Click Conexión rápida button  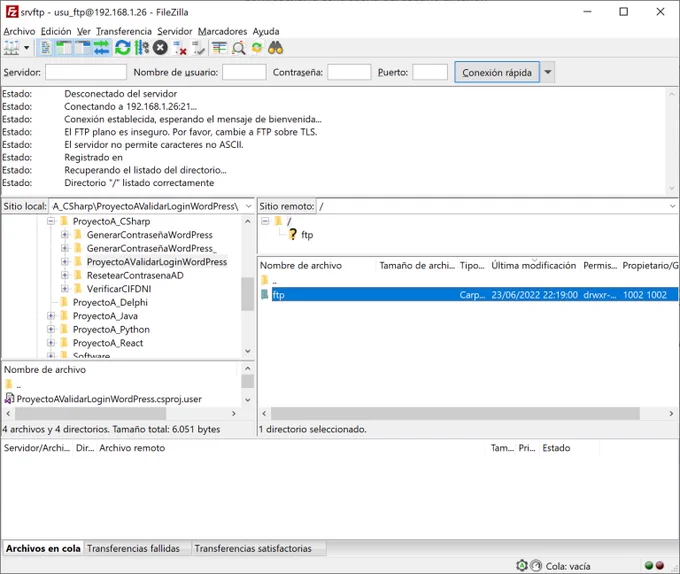(x=497, y=72)
